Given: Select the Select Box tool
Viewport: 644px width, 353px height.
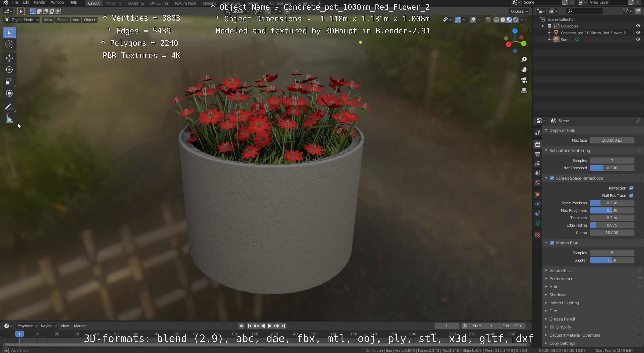Looking at the screenshot, I should point(9,33).
